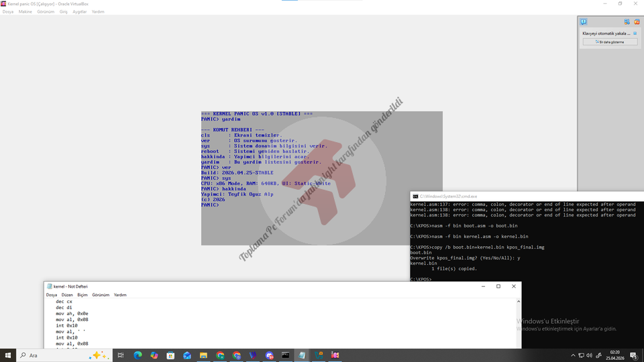Viewport: 644px width, 362px height.
Task: Open Notepad's Düzen menu
Action: [67, 295]
